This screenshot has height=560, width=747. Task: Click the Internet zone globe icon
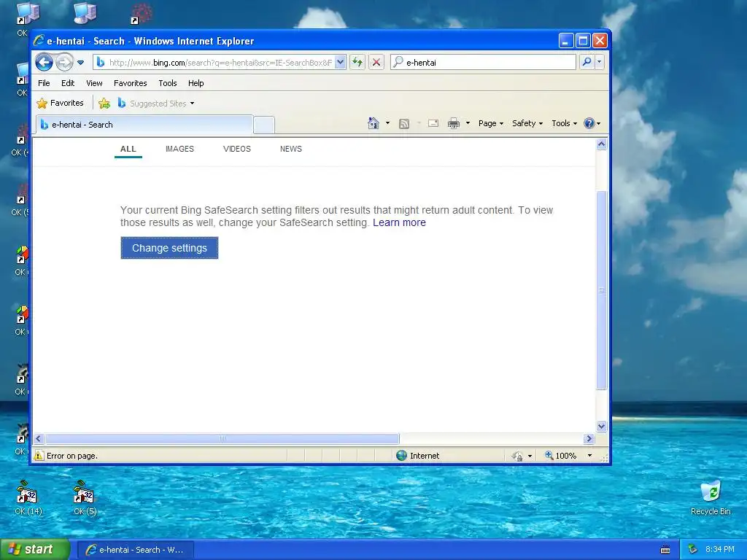(x=402, y=456)
